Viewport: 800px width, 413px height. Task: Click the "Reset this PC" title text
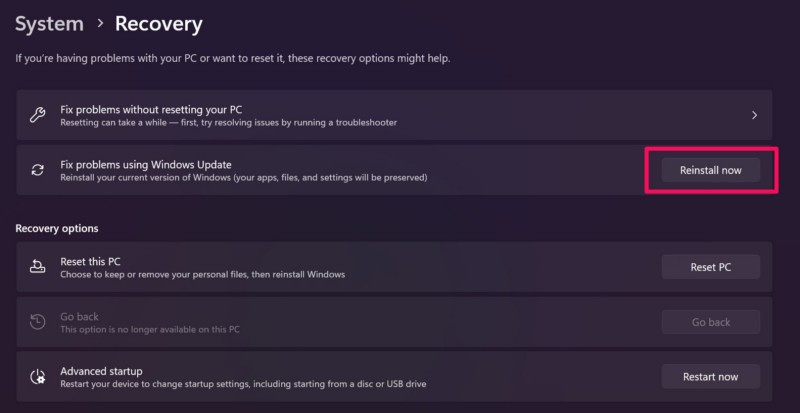click(90, 260)
